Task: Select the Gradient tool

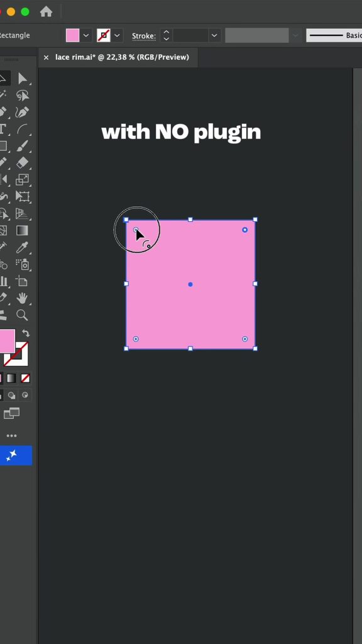Action: tap(22, 230)
